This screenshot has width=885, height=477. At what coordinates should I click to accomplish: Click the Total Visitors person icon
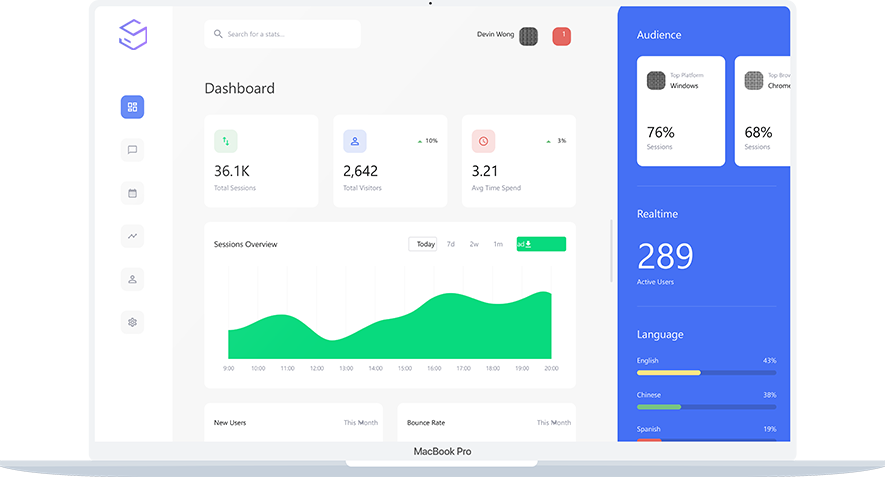tap(355, 141)
